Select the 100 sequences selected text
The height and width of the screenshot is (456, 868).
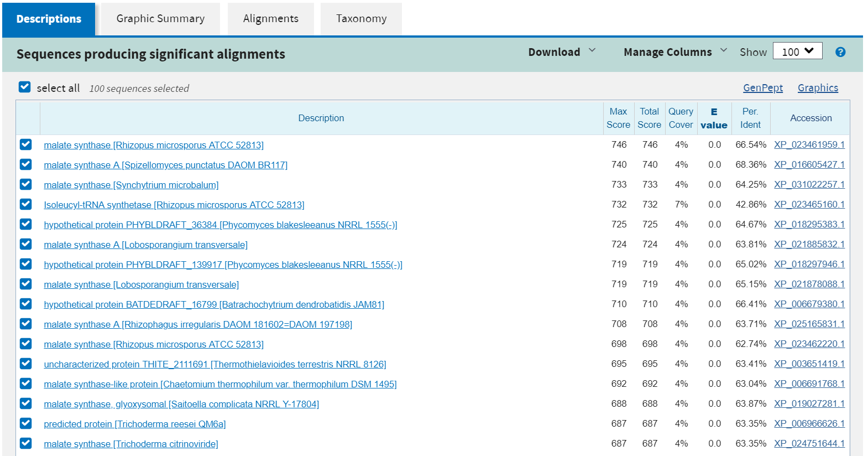(x=139, y=89)
